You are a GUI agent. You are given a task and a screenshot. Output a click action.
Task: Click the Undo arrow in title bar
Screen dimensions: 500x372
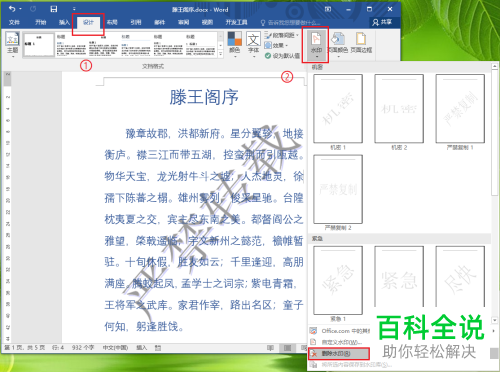click(x=12, y=9)
